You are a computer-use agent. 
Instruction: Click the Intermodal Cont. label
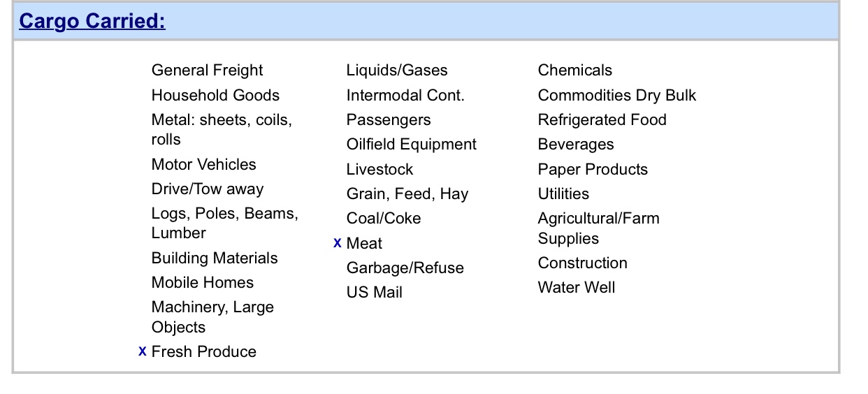click(405, 95)
